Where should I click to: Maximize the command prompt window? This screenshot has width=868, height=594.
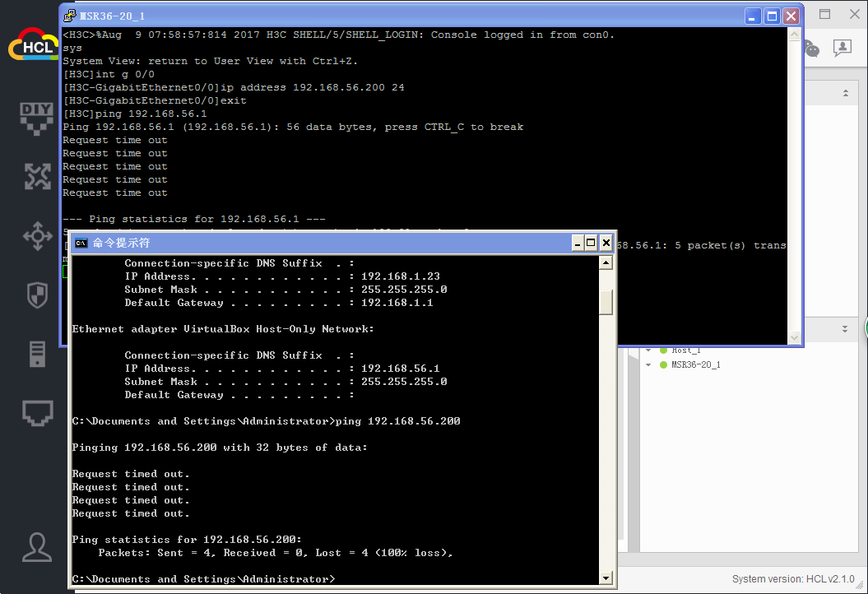(591, 243)
